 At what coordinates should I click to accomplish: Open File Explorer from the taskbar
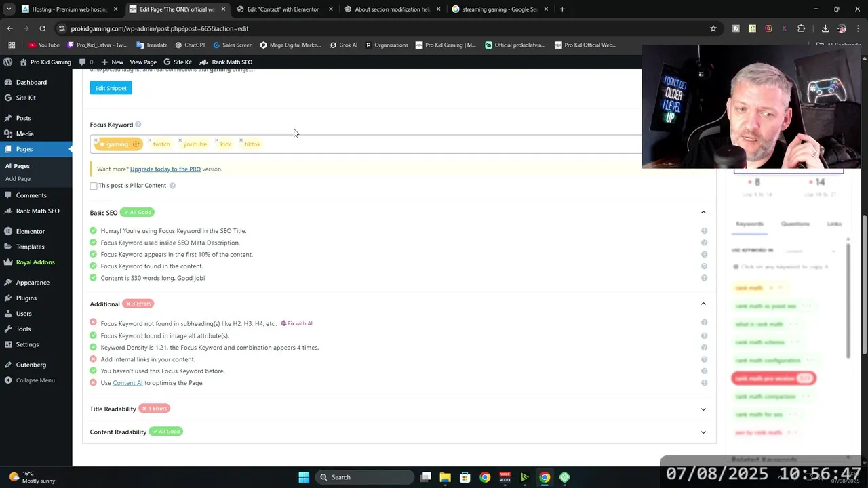(445, 477)
